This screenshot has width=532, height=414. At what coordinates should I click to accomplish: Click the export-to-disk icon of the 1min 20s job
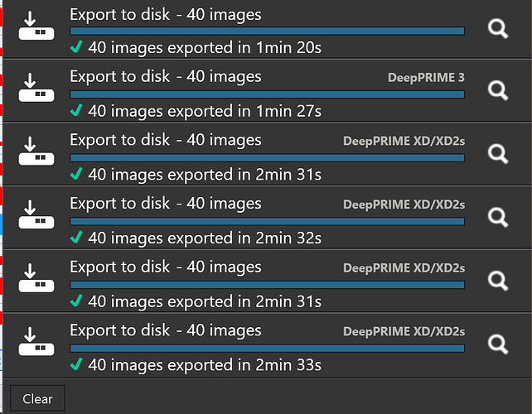37,27
